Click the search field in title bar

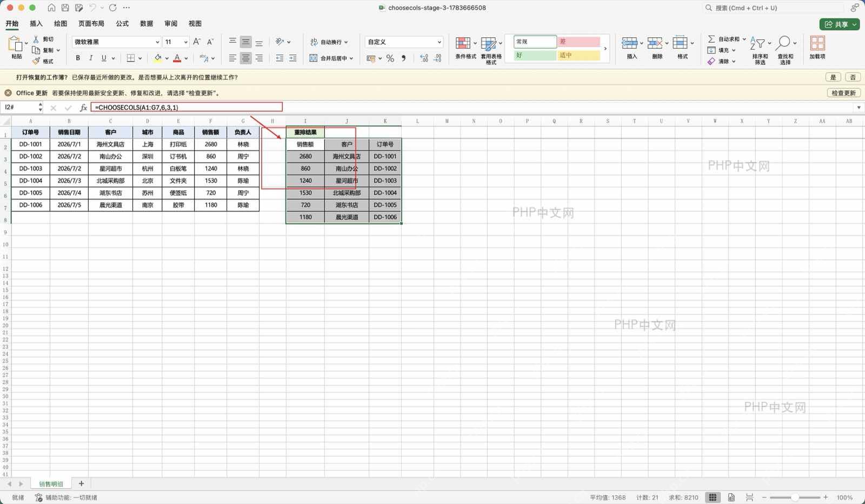pyautogui.click(x=773, y=8)
